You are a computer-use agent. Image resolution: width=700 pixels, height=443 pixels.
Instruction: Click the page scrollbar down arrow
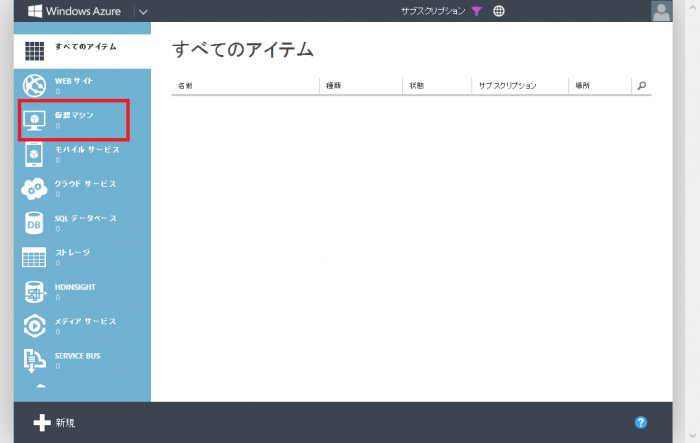(x=692, y=435)
